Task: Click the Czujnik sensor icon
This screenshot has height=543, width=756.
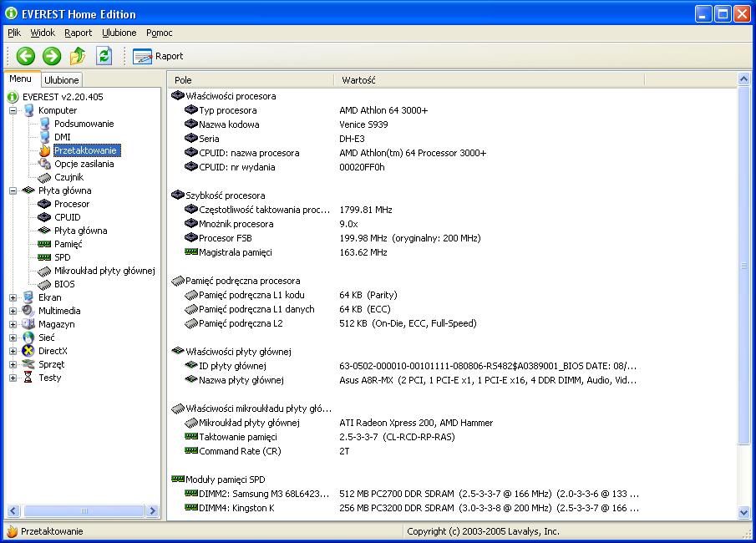Action: (44, 177)
